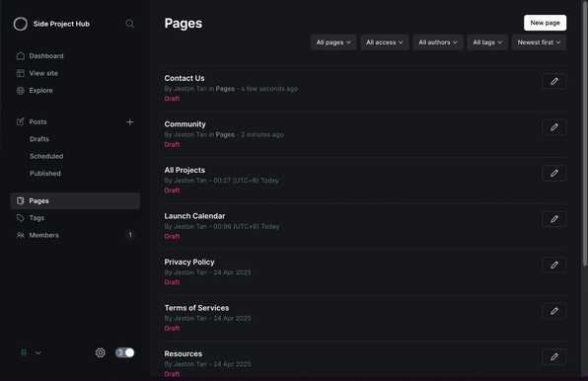588x381 pixels.
Task: Click the Side Project Hub logo circle
Action: pos(21,24)
